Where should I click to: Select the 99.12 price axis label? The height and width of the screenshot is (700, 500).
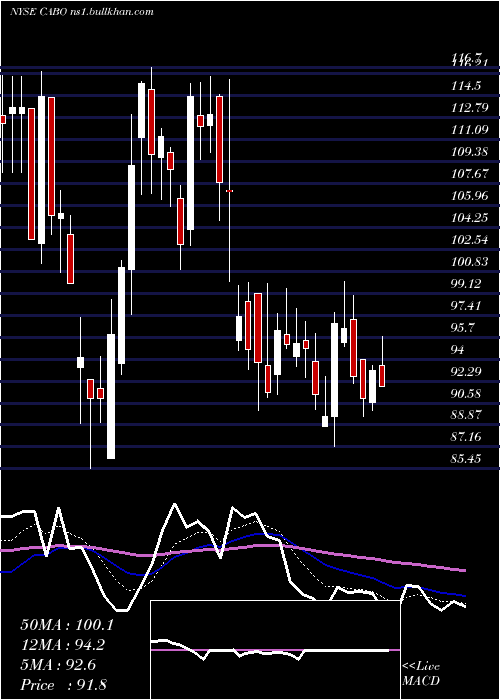point(468,284)
